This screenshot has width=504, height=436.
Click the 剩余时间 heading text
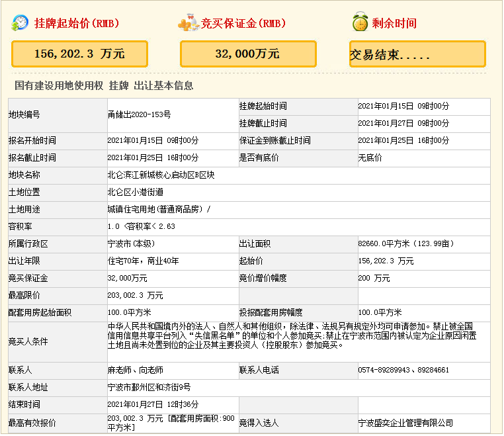[x=394, y=23]
